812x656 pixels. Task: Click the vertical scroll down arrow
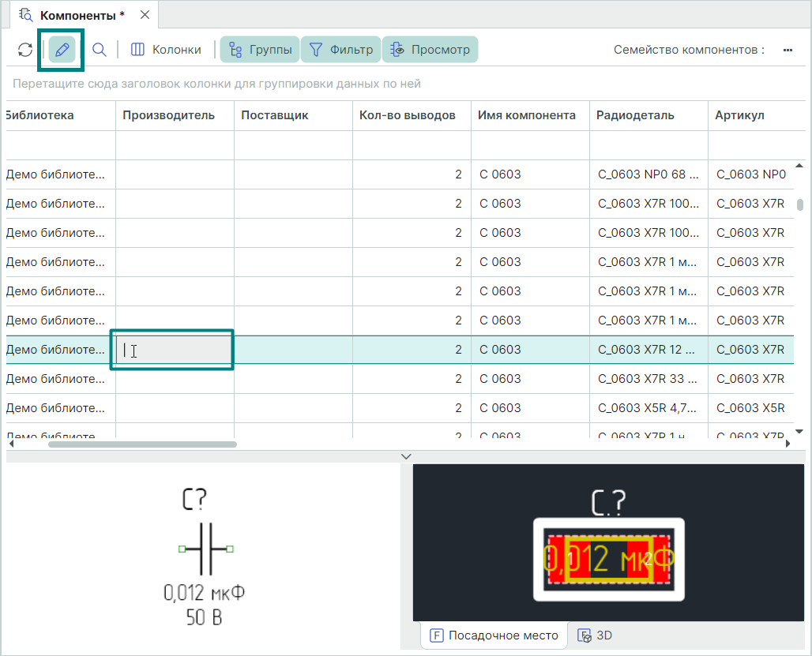point(799,431)
